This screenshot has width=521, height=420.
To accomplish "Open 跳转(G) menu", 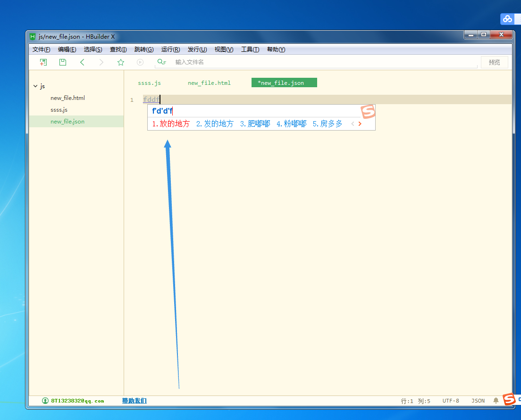I will click(x=144, y=49).
